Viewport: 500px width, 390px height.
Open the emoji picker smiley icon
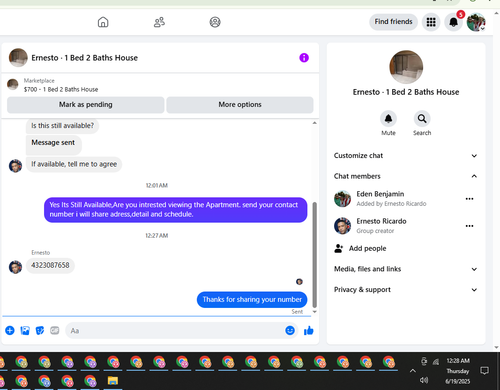290,330
